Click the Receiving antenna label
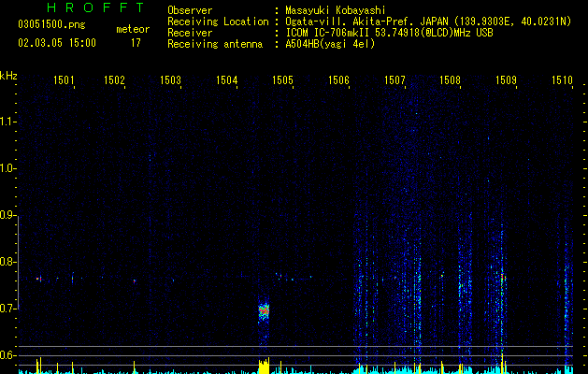 [215, 44]
